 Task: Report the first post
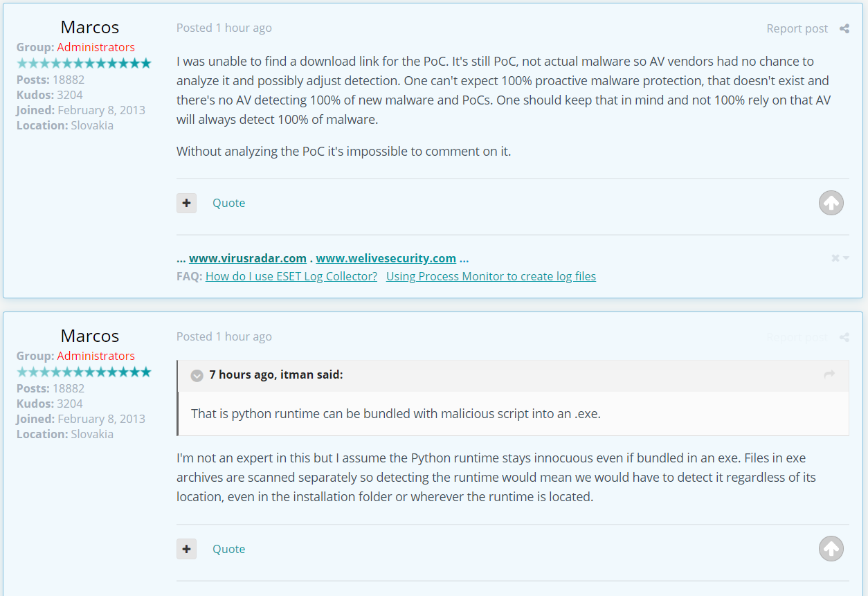point(797,28)
